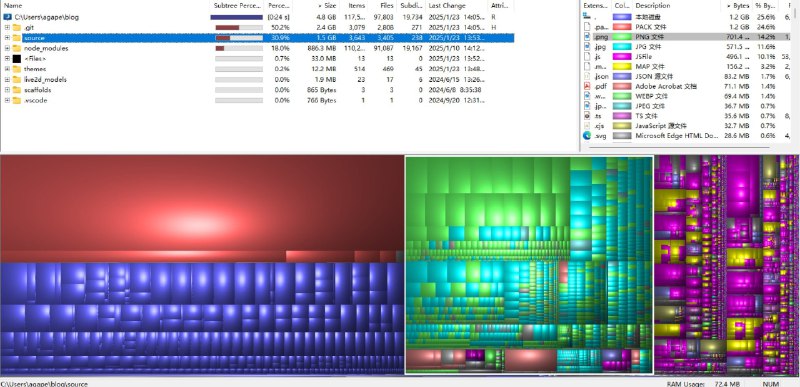This screenshot has width=800, height=387.
Task: Click the yellow MAP color swatch
Action: point(621,66)
